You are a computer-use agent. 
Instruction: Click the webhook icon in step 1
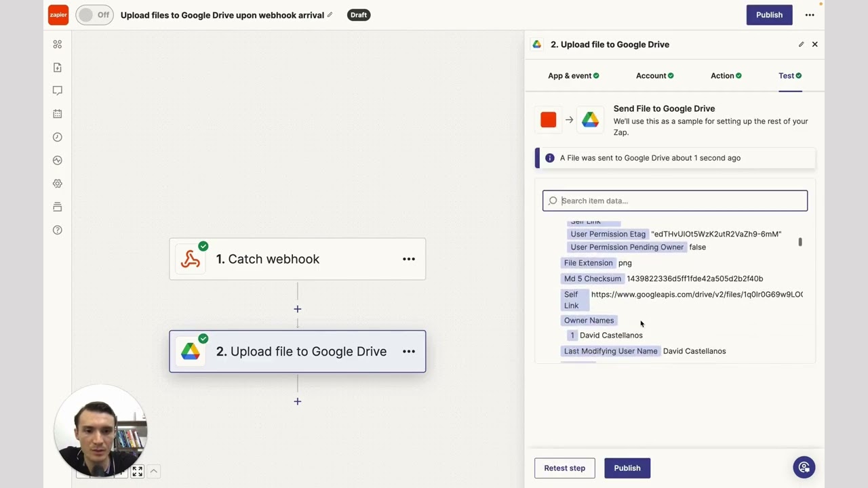coord(191,259)
